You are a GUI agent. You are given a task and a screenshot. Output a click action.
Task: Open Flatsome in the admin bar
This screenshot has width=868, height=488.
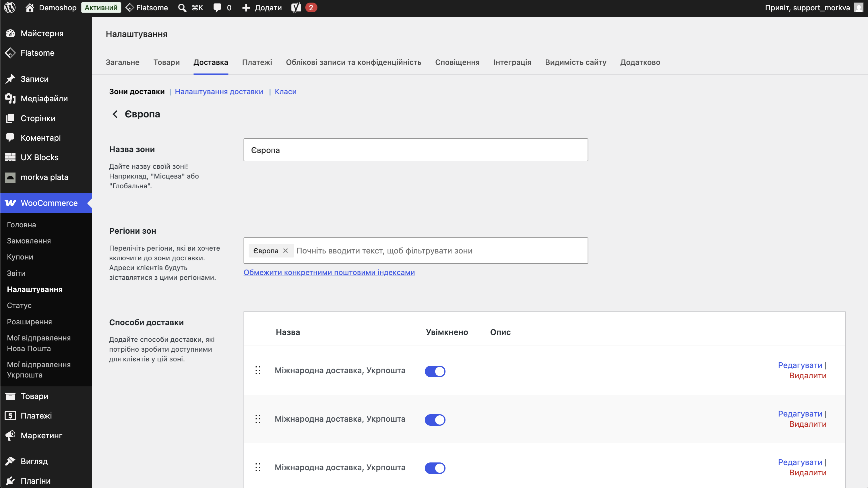point(147,7)
